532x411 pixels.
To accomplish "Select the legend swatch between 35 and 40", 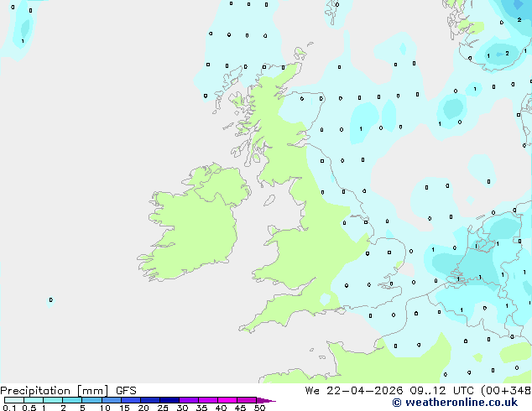I will point(207,400).
